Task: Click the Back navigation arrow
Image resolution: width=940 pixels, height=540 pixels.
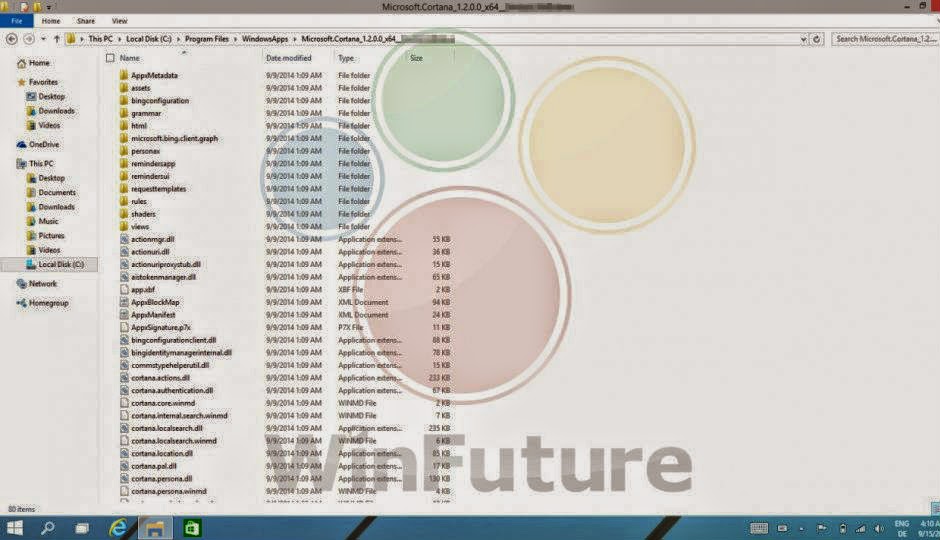Action: pyautogui.click(x=11, y=39)
